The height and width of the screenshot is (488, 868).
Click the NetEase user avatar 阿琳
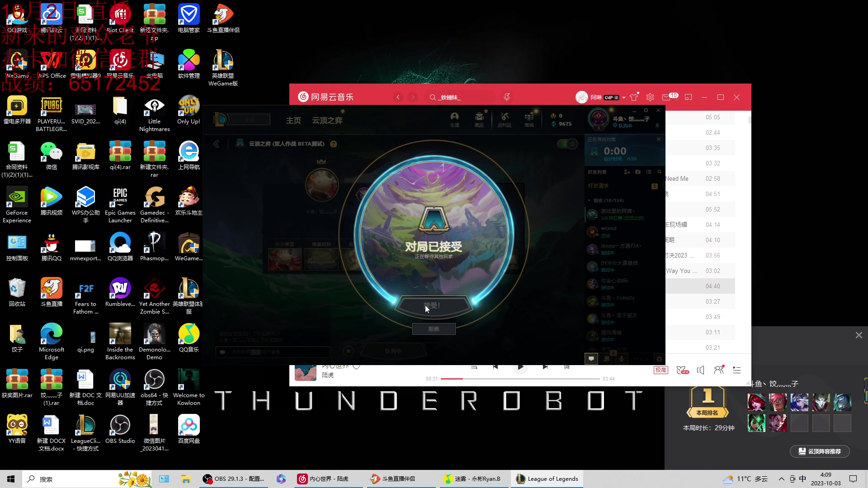point(581,97)
